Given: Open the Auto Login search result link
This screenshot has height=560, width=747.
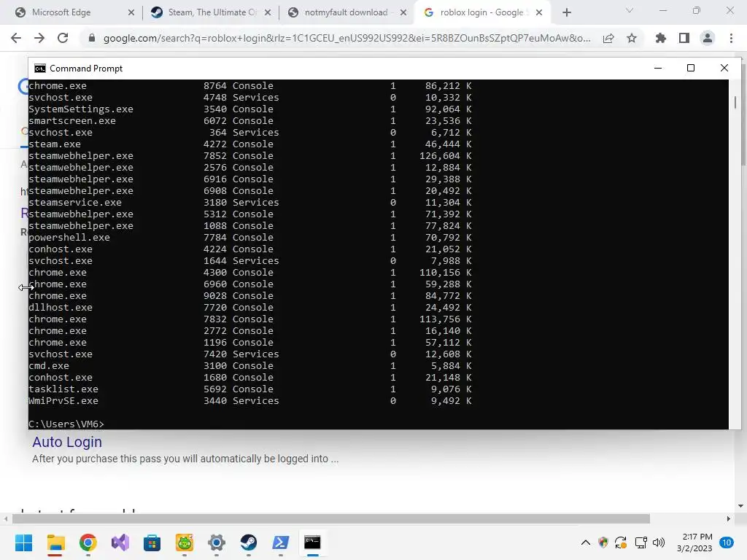Looking at the screenshot, I should click(x=66, y=442).
